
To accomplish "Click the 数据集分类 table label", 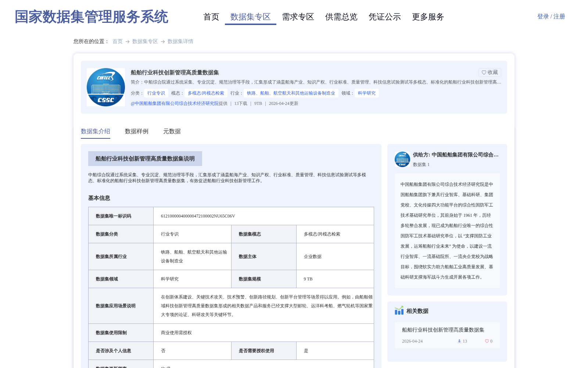I will [x=107, y=234].
